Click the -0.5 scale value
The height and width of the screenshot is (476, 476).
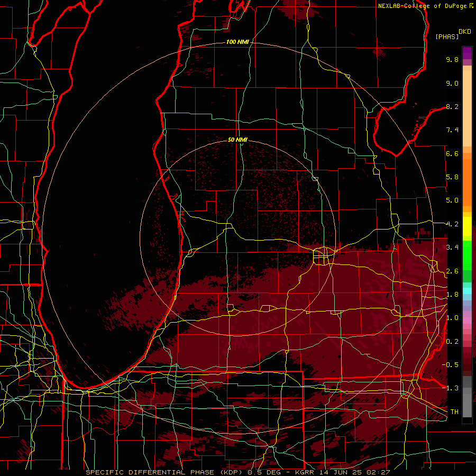click(451, 364)
